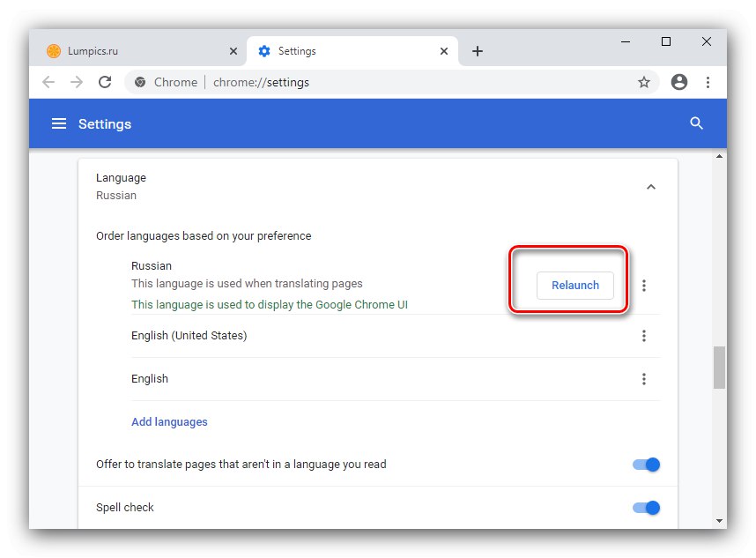The image size is (756, 558).
Task: Toggle the Spell check switch
Action: [x=646, y=508]
